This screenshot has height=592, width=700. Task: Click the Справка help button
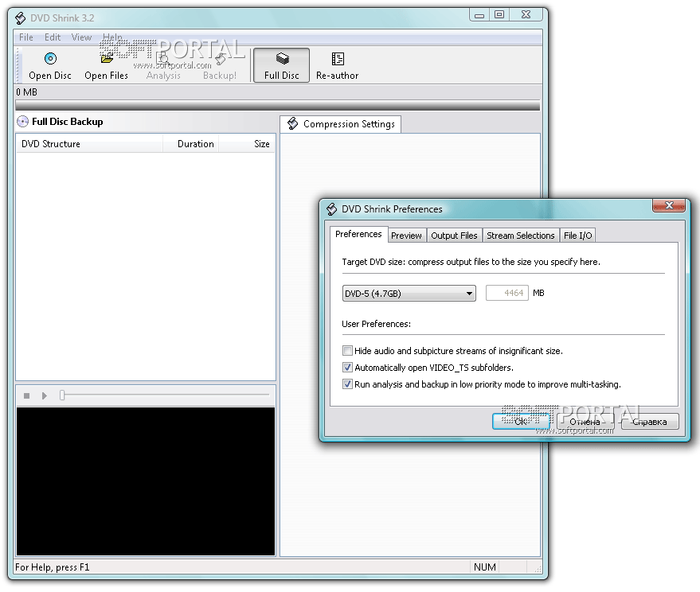point(650,422)
